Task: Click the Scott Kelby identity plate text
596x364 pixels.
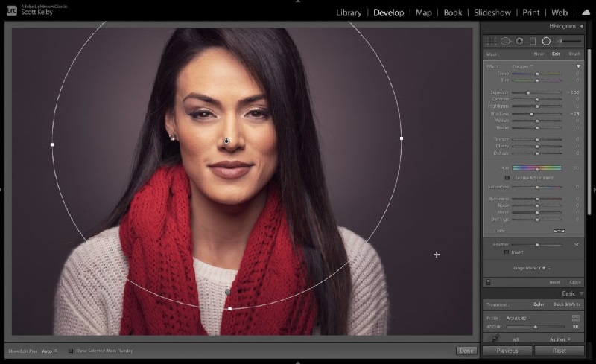Action: (37, 12)
